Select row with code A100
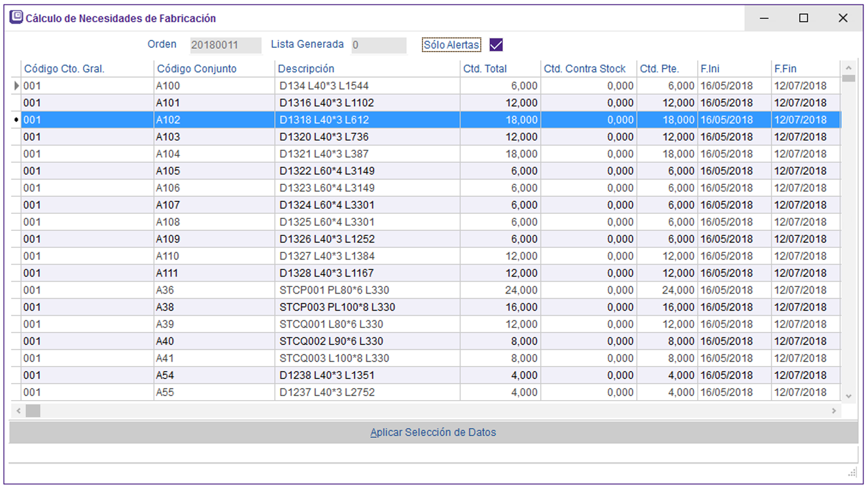868x487 pixels. [x=167, y=86]
